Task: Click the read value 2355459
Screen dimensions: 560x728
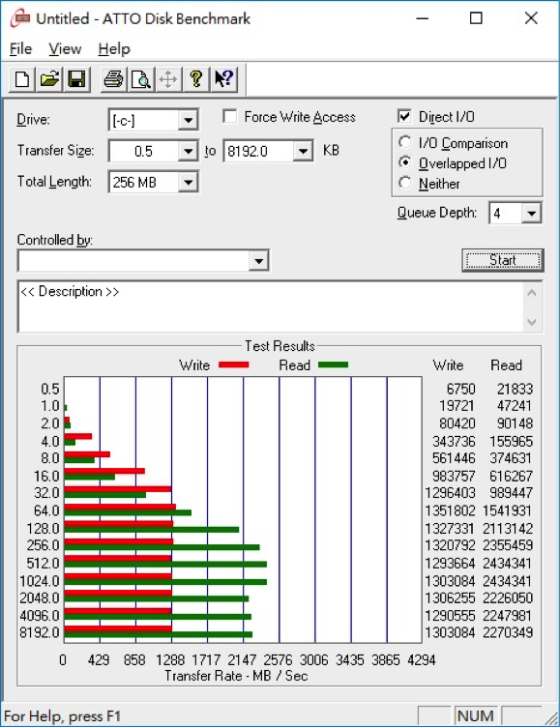Action: click(x=507, y=545)
